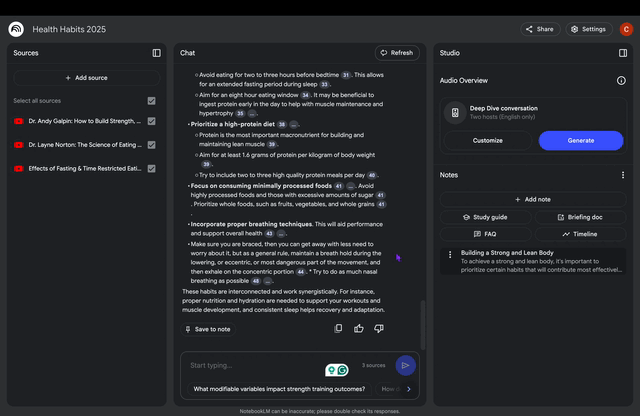This screenshot has width=640, height=416.
Task: Uncheck Dr. Layne Norton source checkbox
Action: click(x=151, y=145)
